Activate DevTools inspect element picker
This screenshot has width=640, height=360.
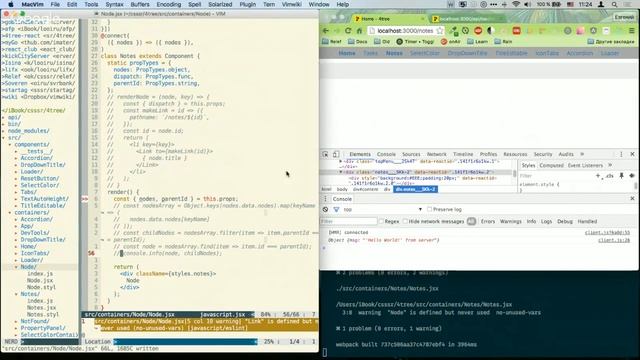(x=325, y=154)
